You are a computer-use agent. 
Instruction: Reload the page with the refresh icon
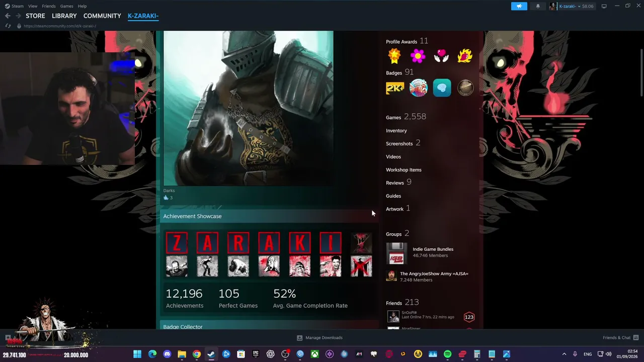point(8,26)
